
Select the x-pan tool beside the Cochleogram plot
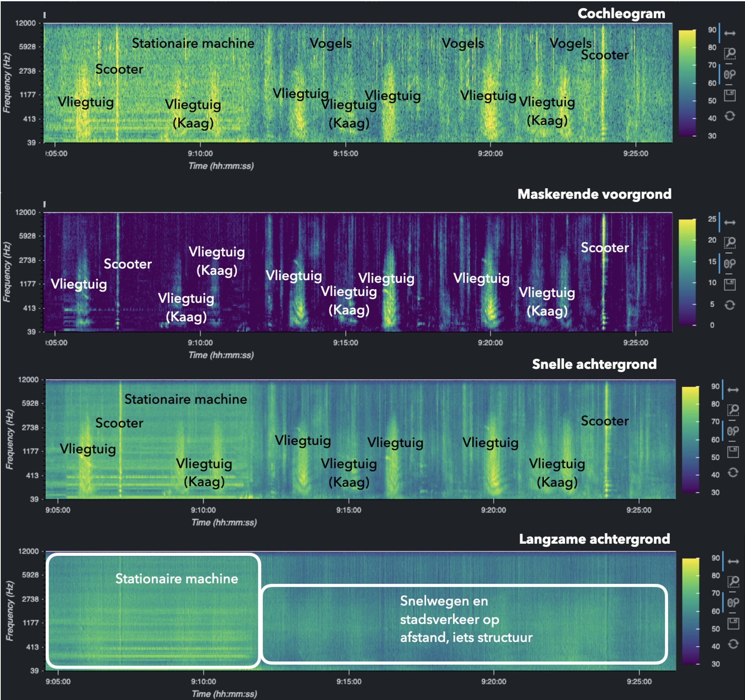(x=730, y=33)
